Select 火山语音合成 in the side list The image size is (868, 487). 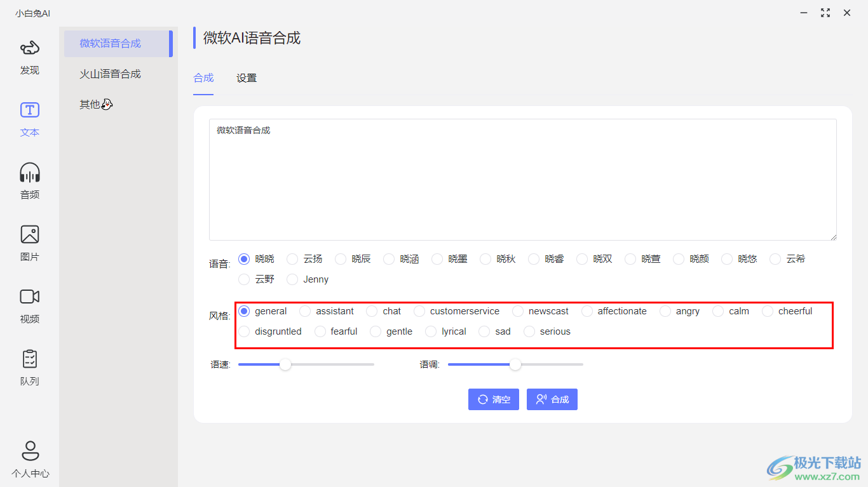tap(118, 74)
